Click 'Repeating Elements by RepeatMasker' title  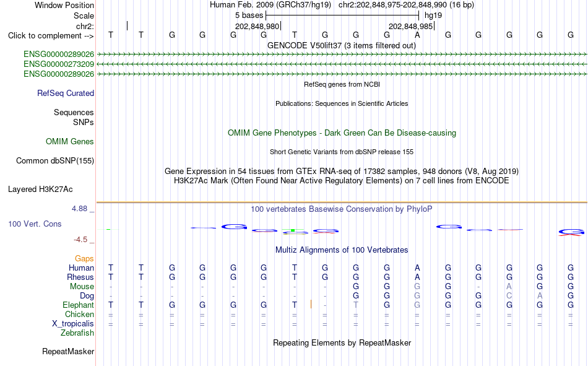click(342, 342)
